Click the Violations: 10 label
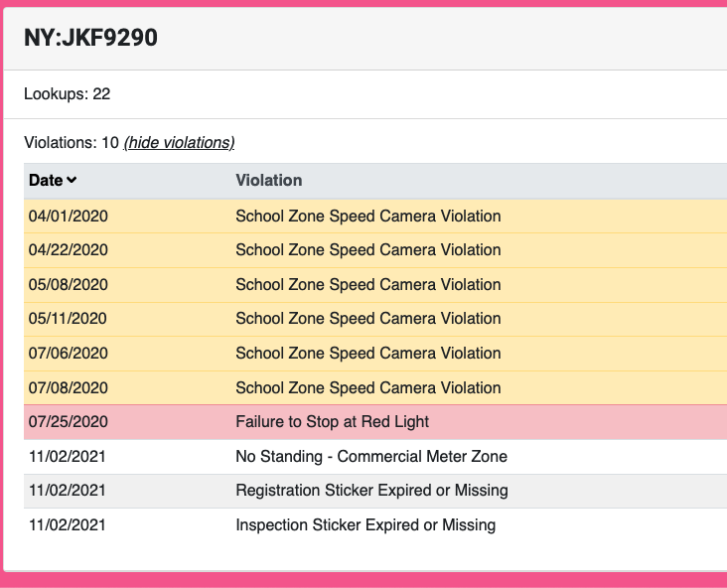 point(72,142)
